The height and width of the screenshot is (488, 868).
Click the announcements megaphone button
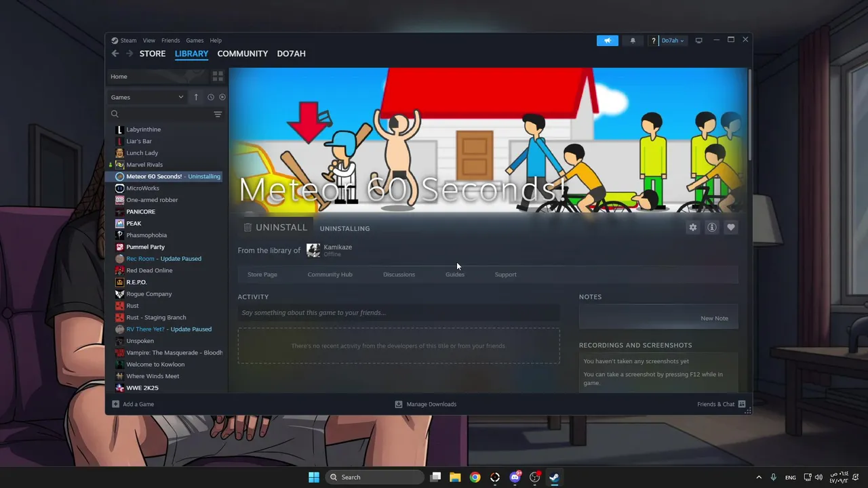608,41
